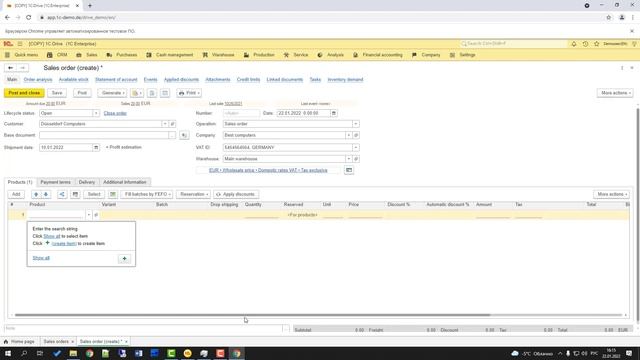Click the barcode scan icon in Products toolbar
The image size is (640, 360).
(x=75, y=194)
